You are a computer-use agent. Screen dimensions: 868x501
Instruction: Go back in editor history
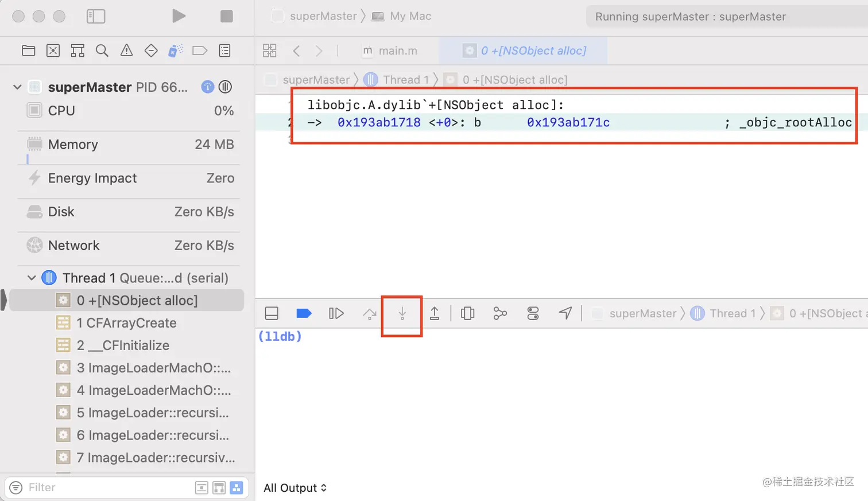[x=296, y=51]
